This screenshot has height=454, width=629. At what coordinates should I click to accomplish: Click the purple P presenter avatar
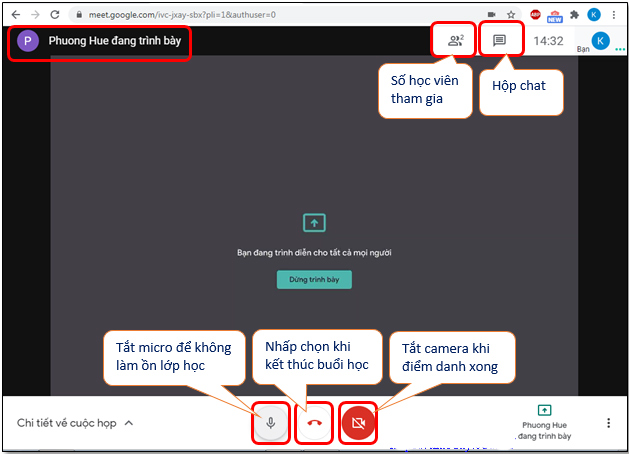pos(28,42)
